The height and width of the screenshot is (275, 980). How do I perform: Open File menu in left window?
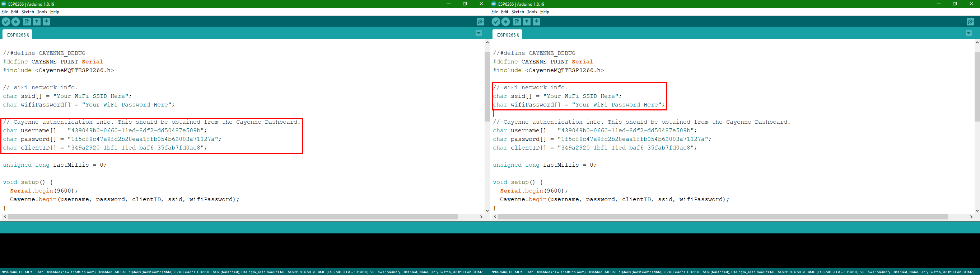[5, 12]
